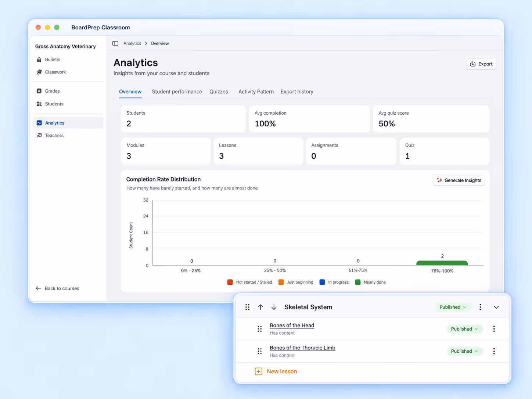The width and height of the screenshot is (532, 399).
Task: Move Skeletal System module down
Action: pyautogui.click(x=274, y=307)
